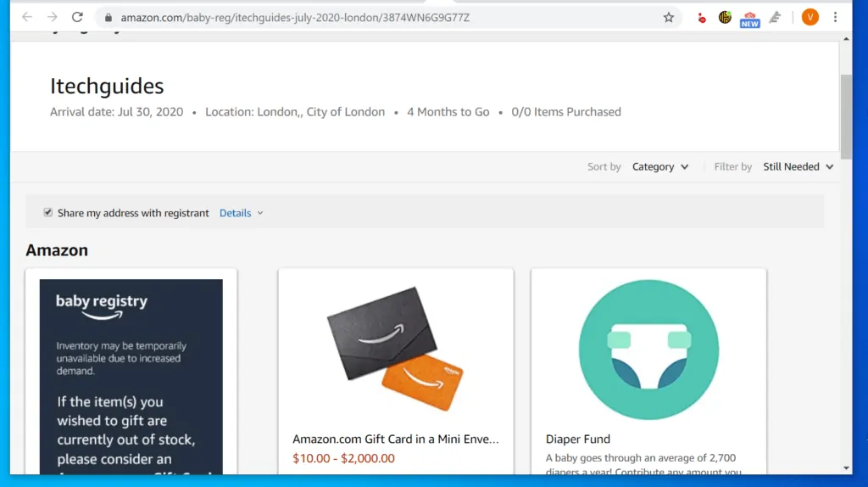This screenshot has height=487, width=868.
Task: Open the gray pencil extension icon
Action: [x=775, y=18]
